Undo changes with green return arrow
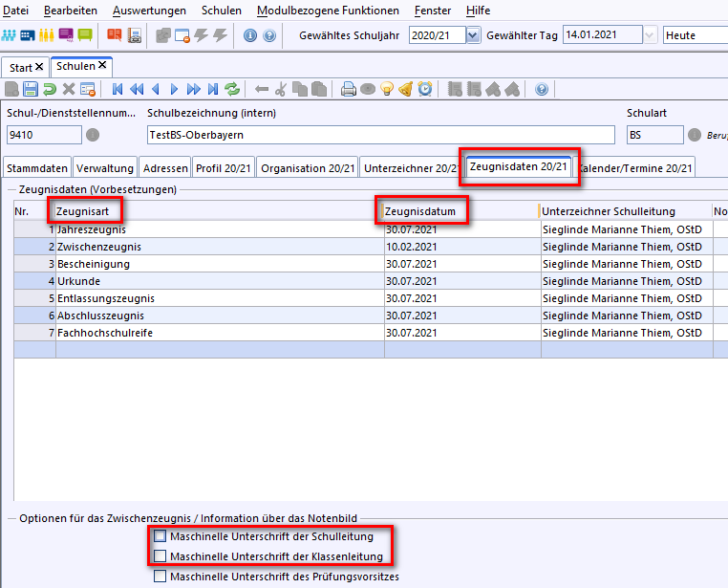Image resolution: width=728 pixels, height=588 pixels. [x=50, y=89]
